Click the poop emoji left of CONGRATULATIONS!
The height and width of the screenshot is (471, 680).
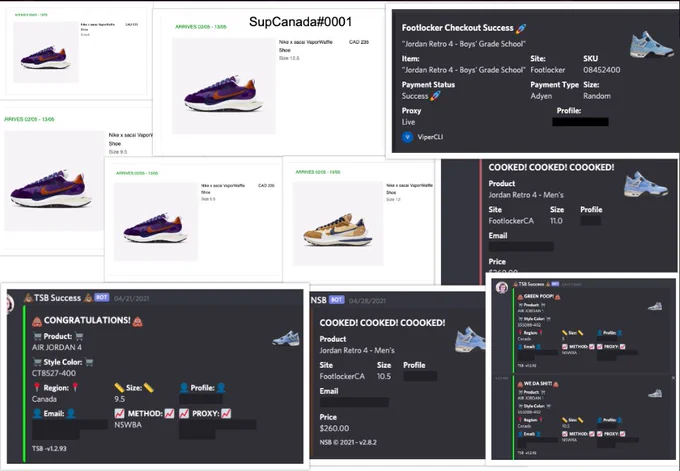pyautogui.click(x=36, y=321)
